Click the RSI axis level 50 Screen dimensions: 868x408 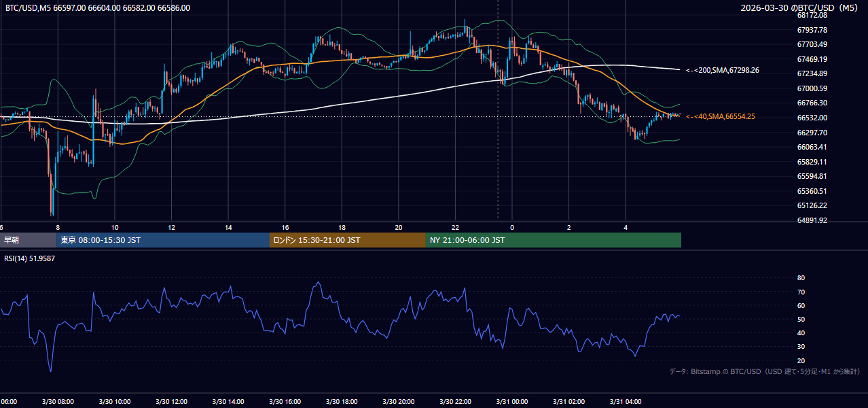pyautogui.click(x=801, y=319)
